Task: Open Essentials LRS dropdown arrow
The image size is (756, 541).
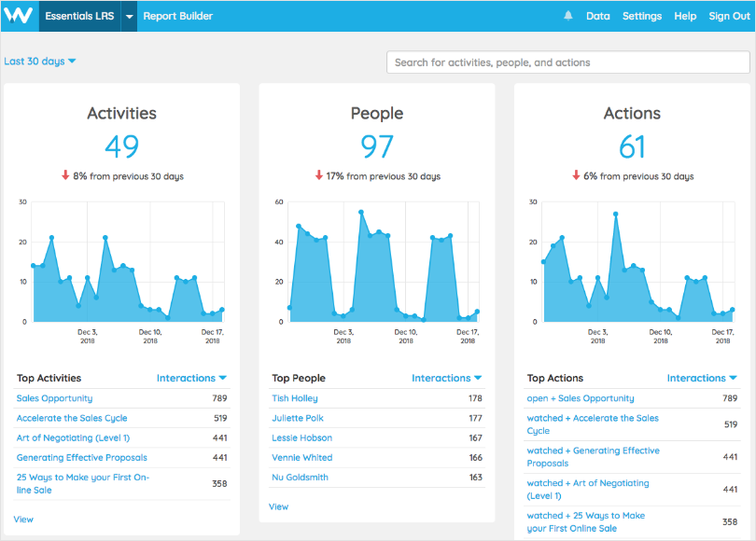Action: click(x=129, y=16)
